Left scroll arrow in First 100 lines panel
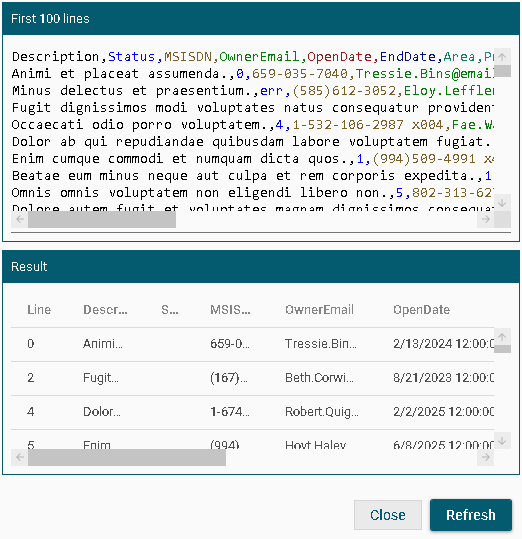 click(x=20, y=219)
